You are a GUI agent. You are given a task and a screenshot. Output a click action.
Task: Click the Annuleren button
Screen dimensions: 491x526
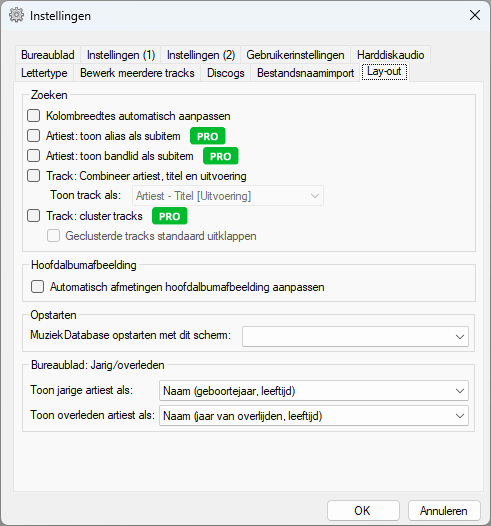click(444, 511)
